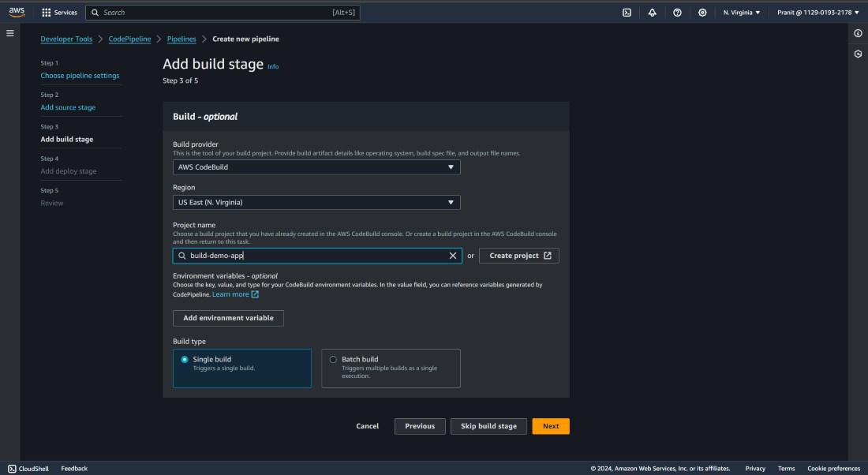
Task: Open the settings gear icon
Action: click(x=702, y=12)
